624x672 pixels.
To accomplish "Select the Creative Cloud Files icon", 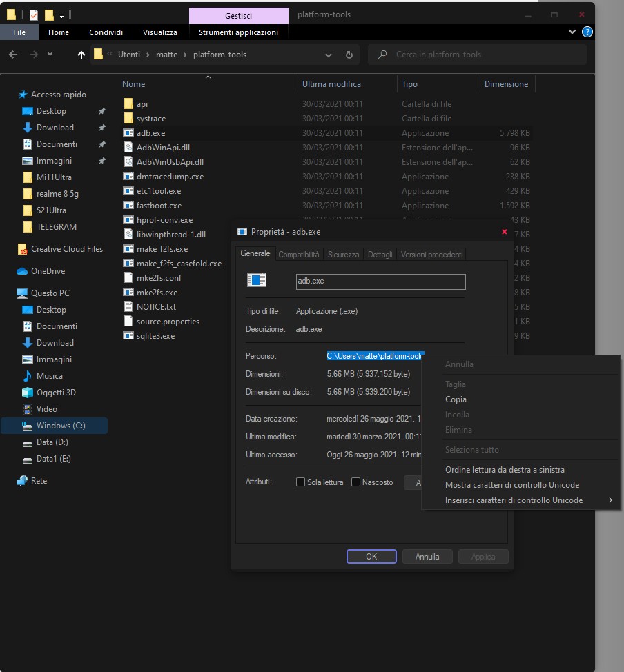I will point(22,249).
